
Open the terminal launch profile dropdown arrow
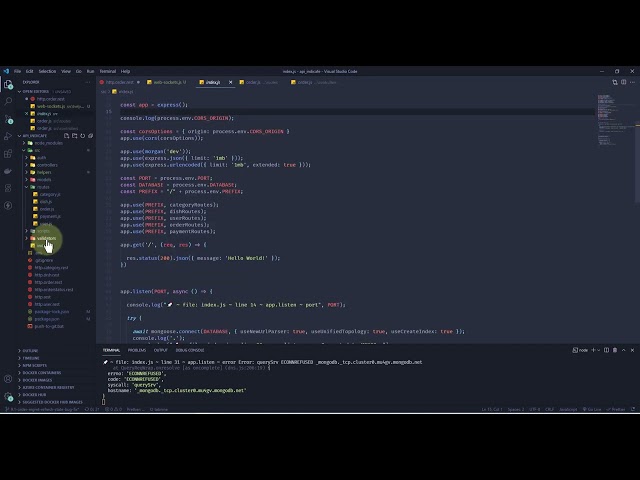(599, 350)
